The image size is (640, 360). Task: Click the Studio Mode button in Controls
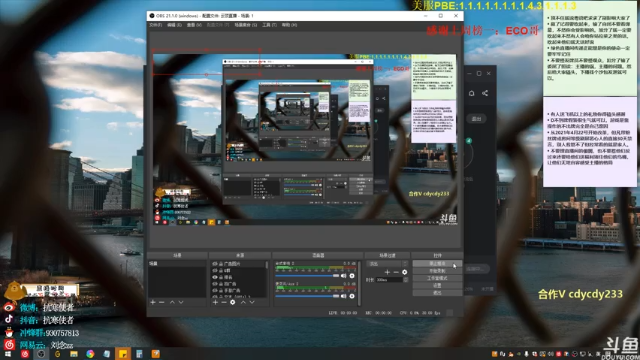[437, 278]
